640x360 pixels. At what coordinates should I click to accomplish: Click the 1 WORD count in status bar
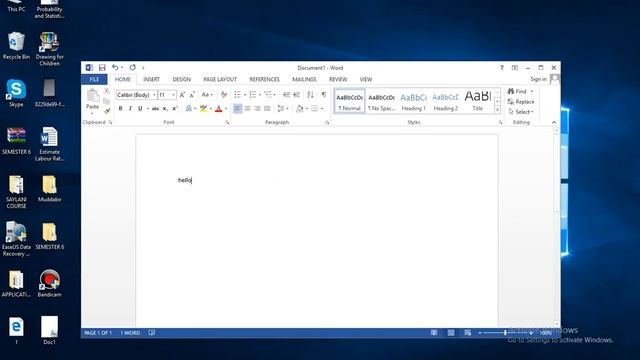tap(130, 333)
